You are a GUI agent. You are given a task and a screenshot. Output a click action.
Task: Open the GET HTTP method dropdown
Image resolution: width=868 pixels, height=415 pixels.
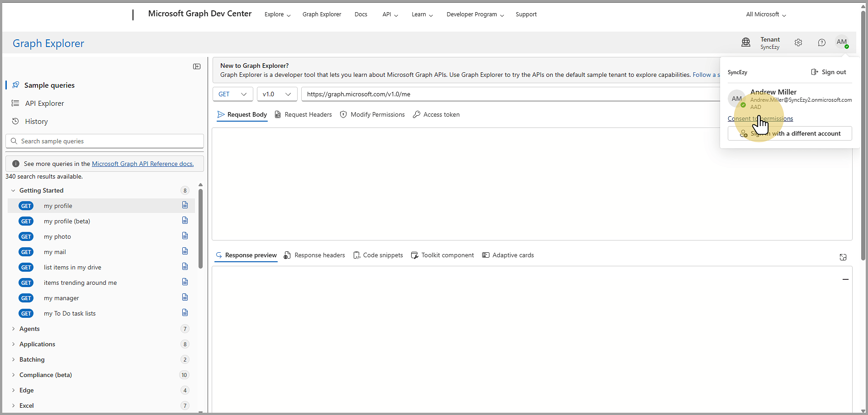[232, 94]
